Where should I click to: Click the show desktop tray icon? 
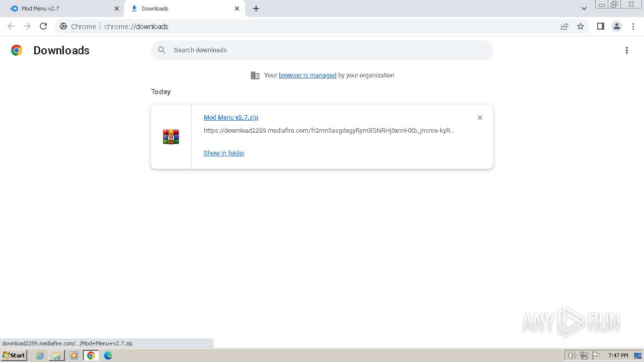638,355
